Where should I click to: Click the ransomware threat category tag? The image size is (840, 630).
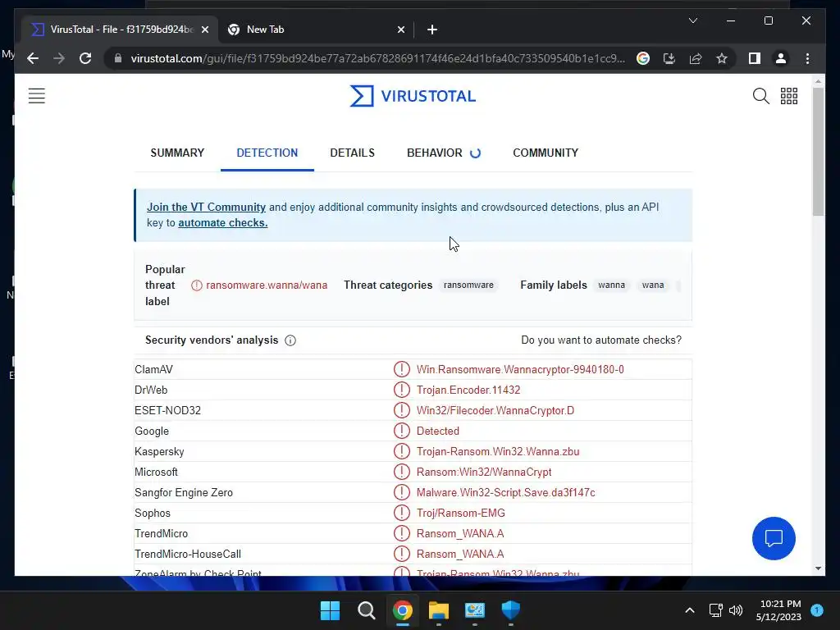(x=468, y=285)
